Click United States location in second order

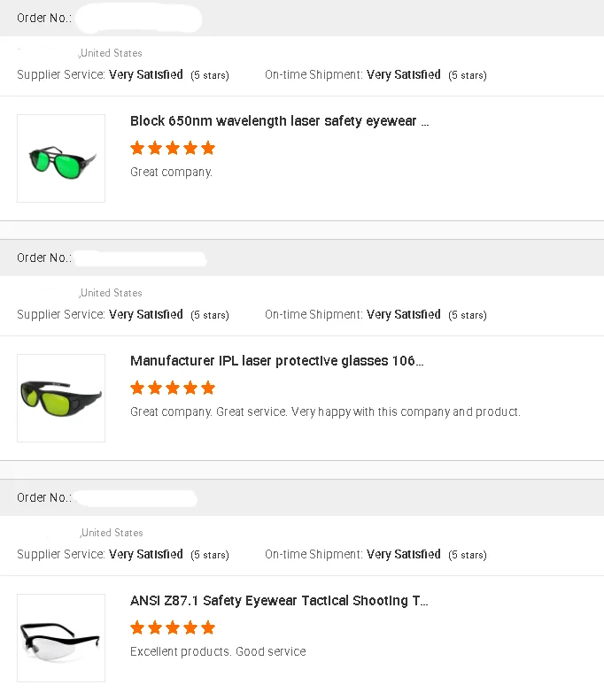pyautogui.click(x=112, y=293)
